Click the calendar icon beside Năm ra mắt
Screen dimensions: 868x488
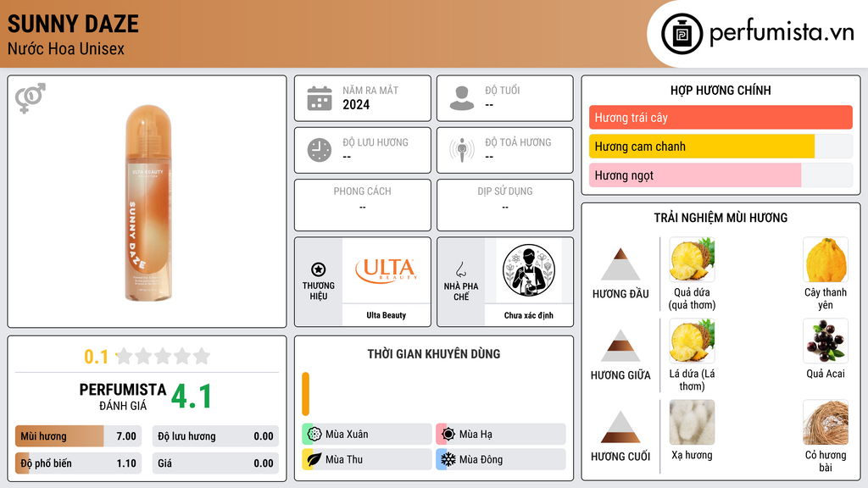click(x=320, y=98)
